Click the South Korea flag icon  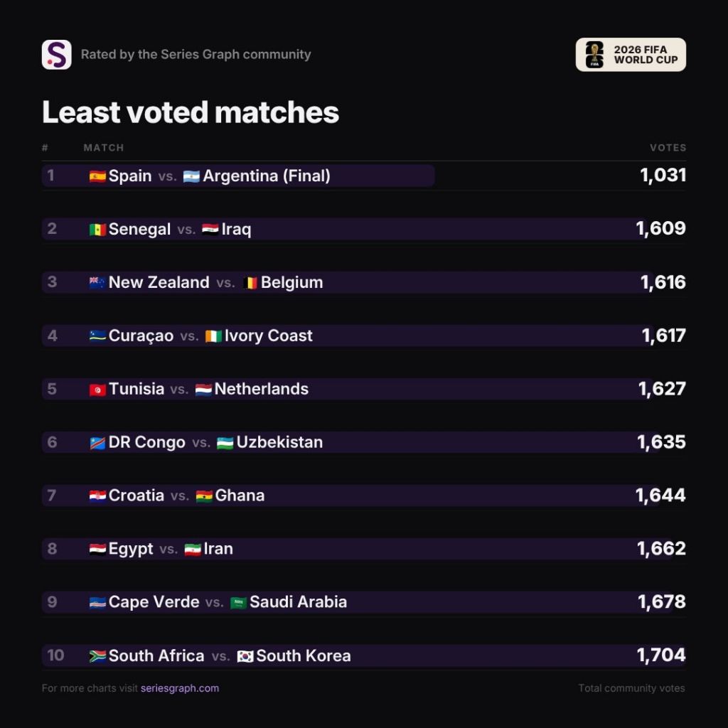point(245,656)
